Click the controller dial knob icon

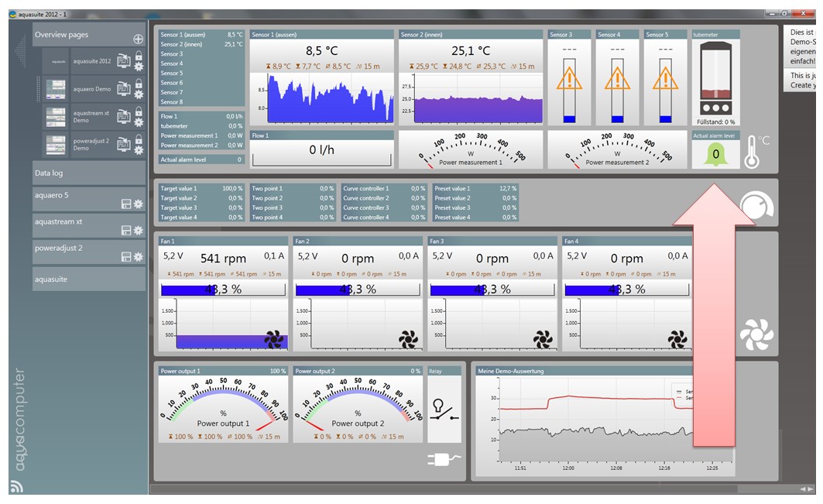[756, 205]
